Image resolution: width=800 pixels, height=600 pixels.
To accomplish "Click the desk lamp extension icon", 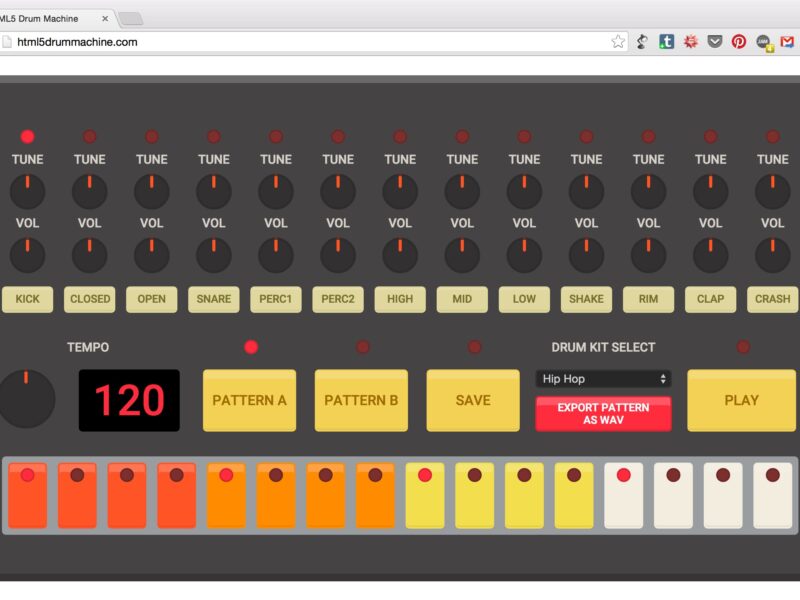I will (x=642, y=42).
